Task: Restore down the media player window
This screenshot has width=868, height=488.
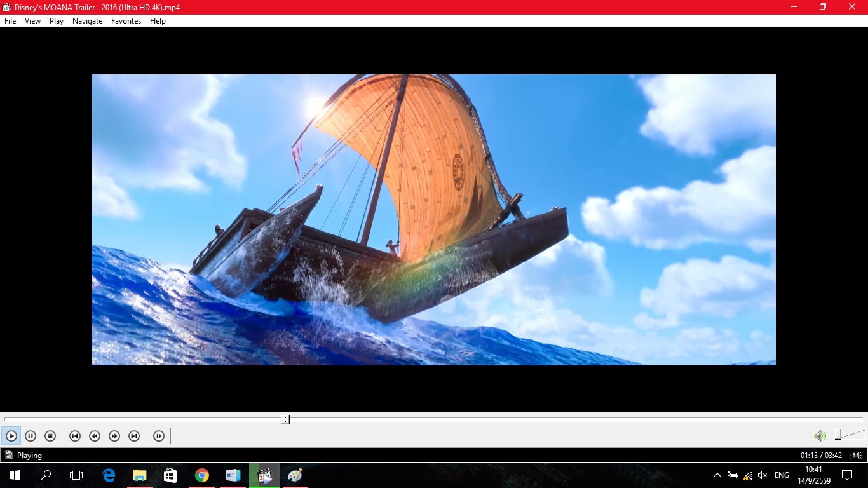Action: pyautogui.click(x=823, y=7)
